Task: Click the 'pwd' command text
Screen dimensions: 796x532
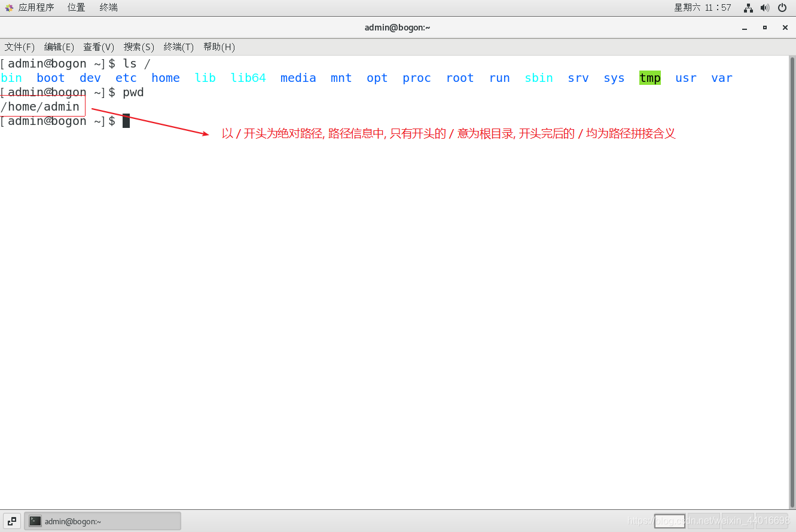Action: coord(133,92)
